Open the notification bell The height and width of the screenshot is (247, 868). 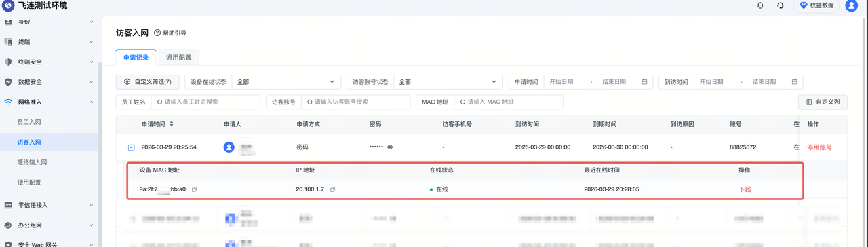pyautogui.click(x=760, y=5)
